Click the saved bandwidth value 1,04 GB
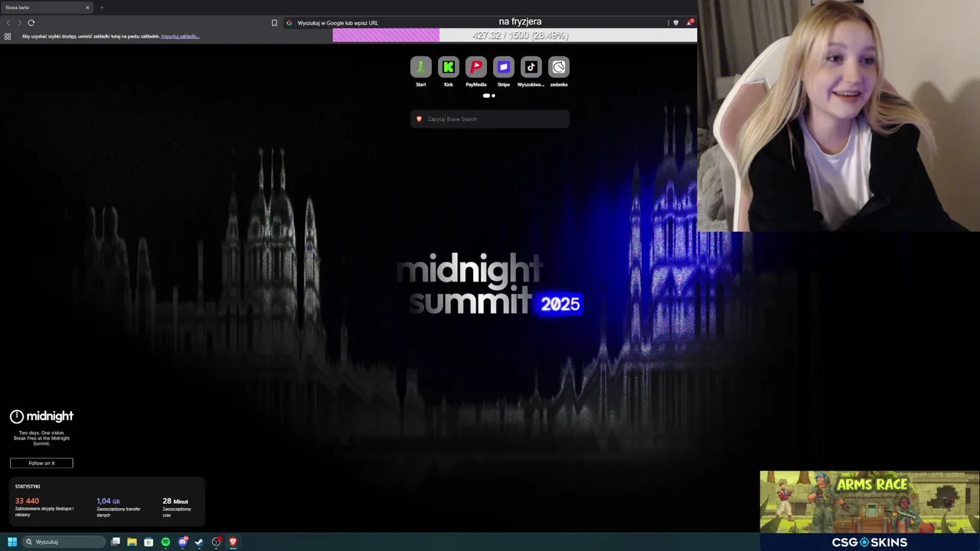The image size is (980, 551). point(108,501)
